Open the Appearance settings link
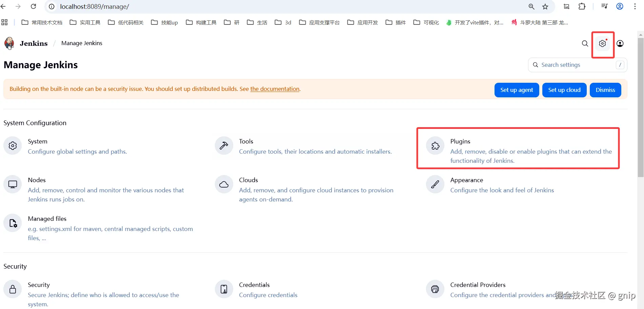The image size is (644, 309). point(467,180)
